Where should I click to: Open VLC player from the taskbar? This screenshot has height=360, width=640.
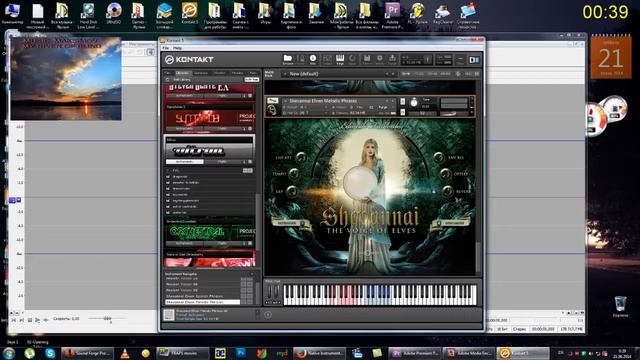point(125,353)
